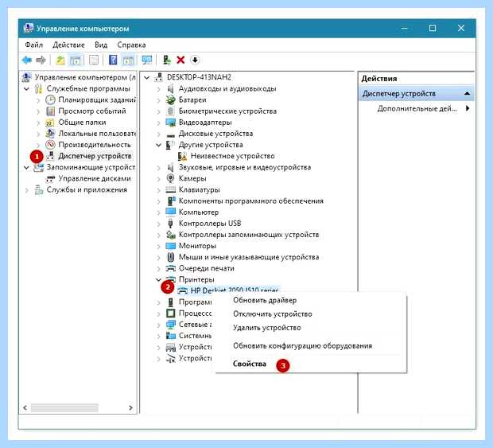The width and height of the screenshot is (493, 448).
Task: Click the Video adapters icon
Action: click(170, 122)
